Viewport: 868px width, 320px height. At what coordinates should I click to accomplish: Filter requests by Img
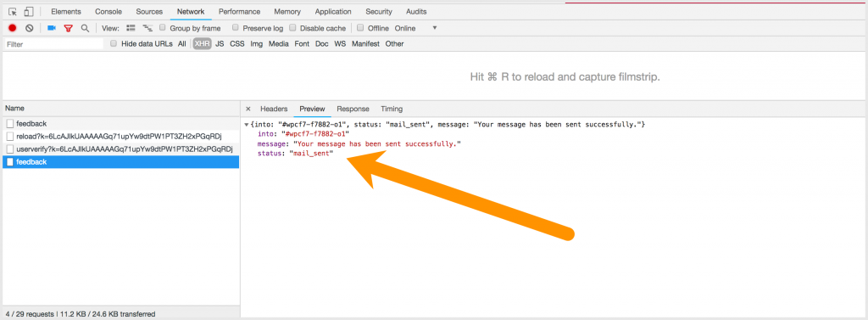[256, 44]
